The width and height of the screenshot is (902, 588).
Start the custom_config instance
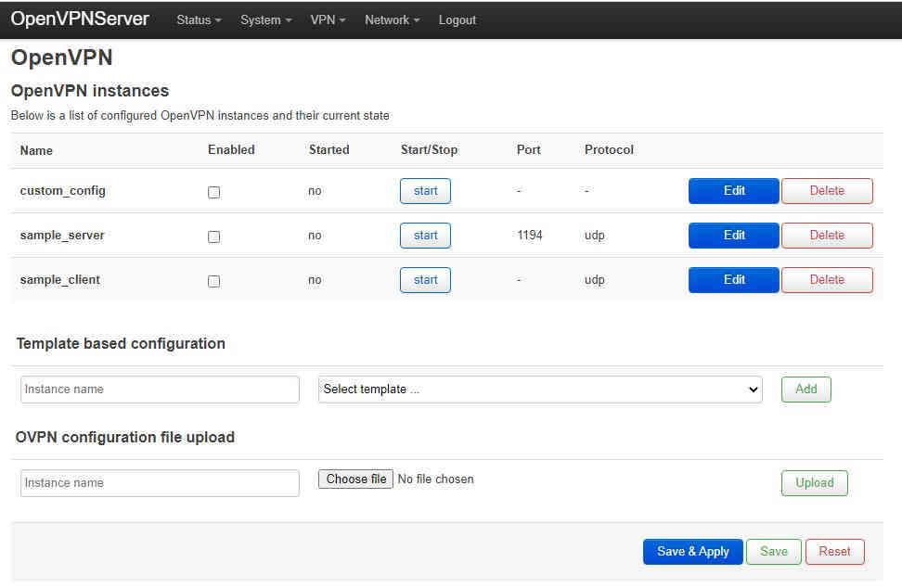[425, 191]
